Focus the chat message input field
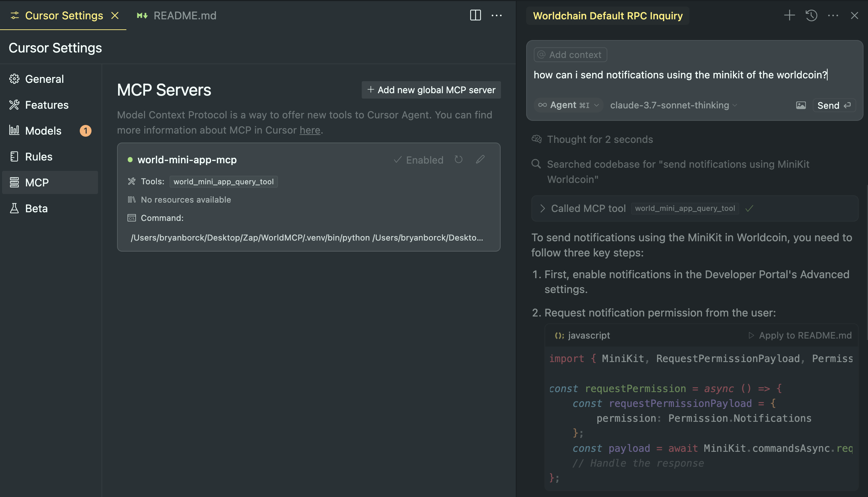 pos(694,75)
